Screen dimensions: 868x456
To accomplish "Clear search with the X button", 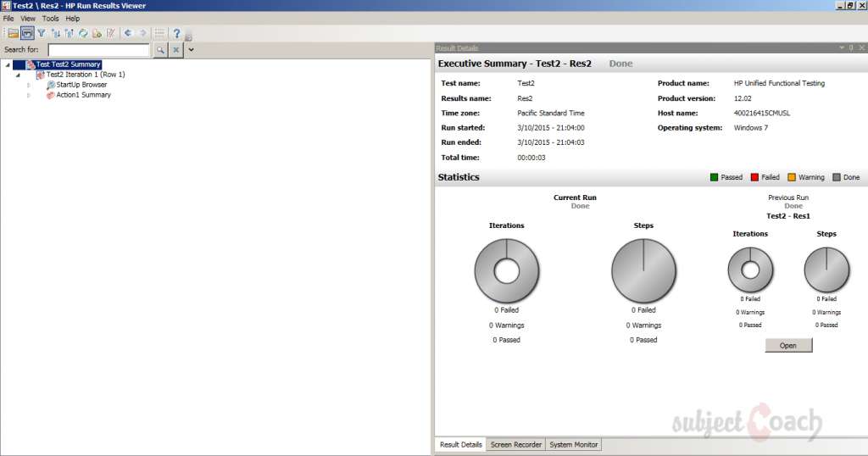I will point(175,50).
